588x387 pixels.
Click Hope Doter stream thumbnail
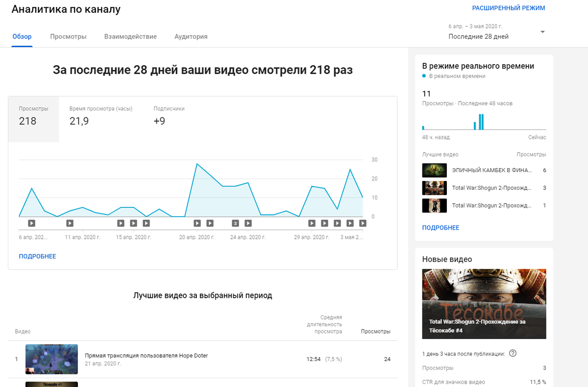(51, 359)
